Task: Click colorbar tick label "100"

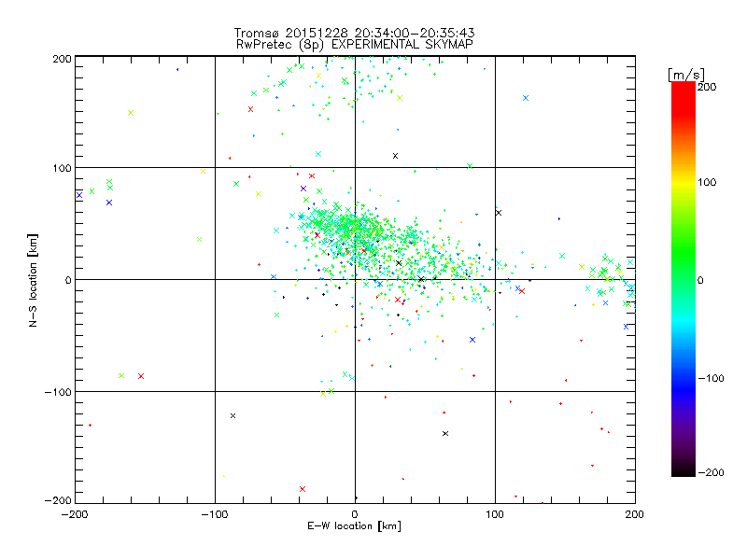Action: 707,182
